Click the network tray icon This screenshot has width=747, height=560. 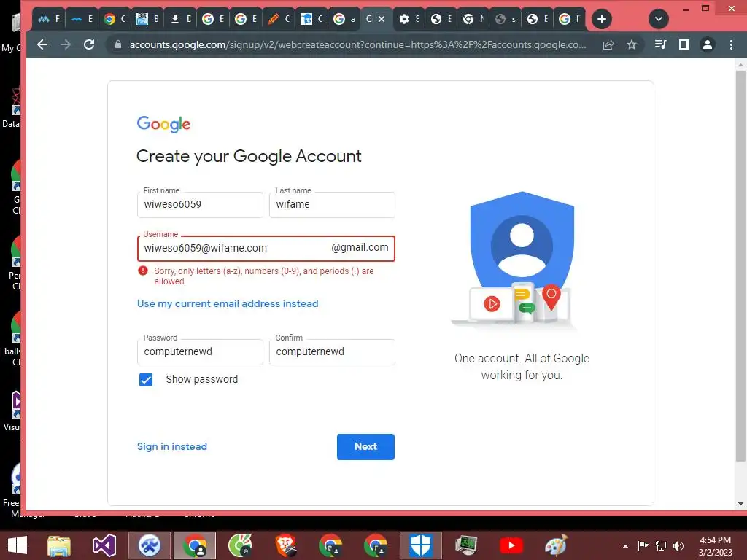[x=661, y=545]
